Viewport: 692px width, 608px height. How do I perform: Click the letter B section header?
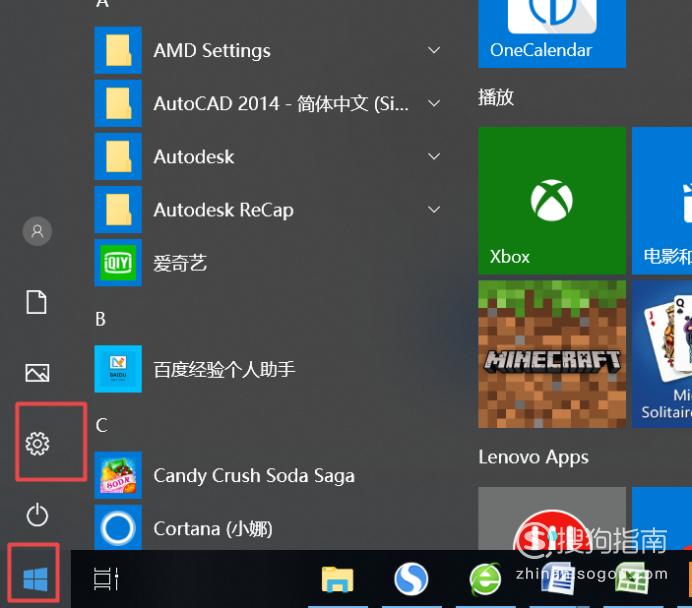point(100,319)
